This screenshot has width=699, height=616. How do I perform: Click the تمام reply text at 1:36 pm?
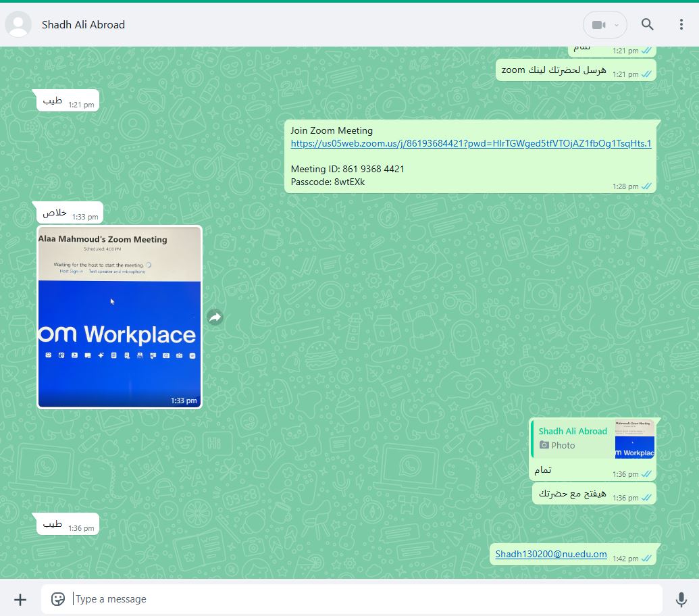543,470
